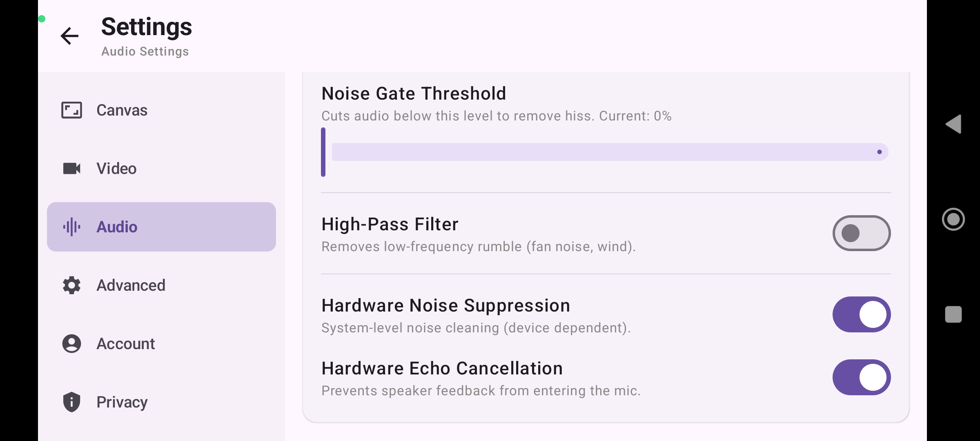Viewport: 980px width, 441px height.
Task: Switch to the Video settings tab
Action: click(116, 168)
